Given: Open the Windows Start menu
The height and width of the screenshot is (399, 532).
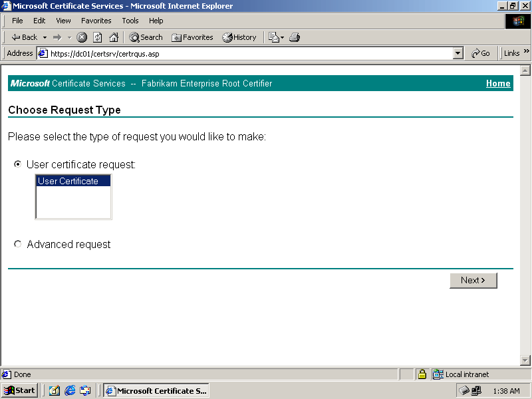Looking at the screenshot, I should 19,390.
